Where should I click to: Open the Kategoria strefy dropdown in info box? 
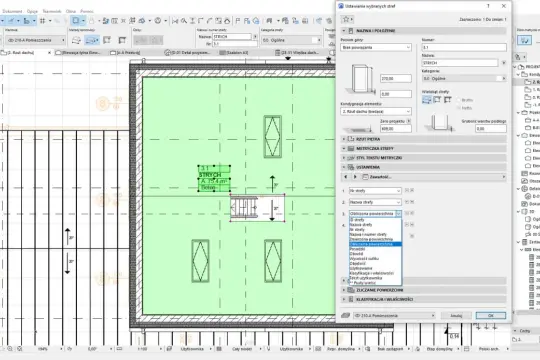point(291,40)
